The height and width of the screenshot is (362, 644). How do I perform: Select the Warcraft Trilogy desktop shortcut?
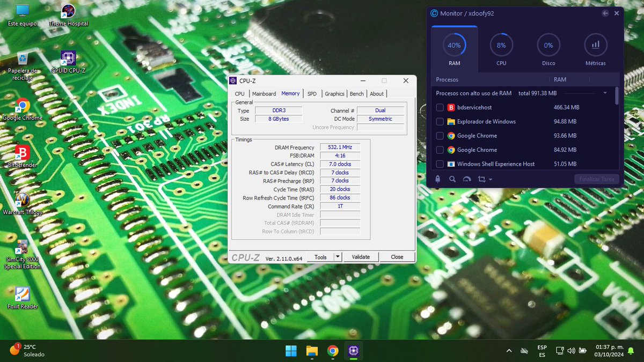23,204
